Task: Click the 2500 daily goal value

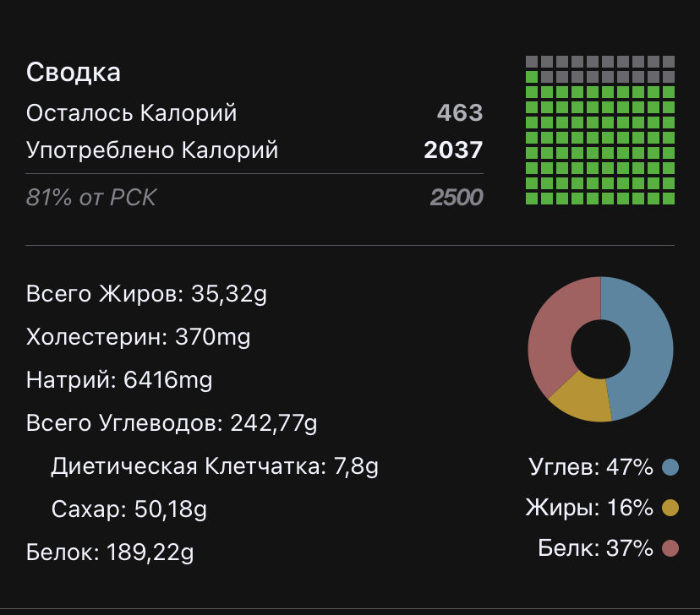Action: pos(457,198)
